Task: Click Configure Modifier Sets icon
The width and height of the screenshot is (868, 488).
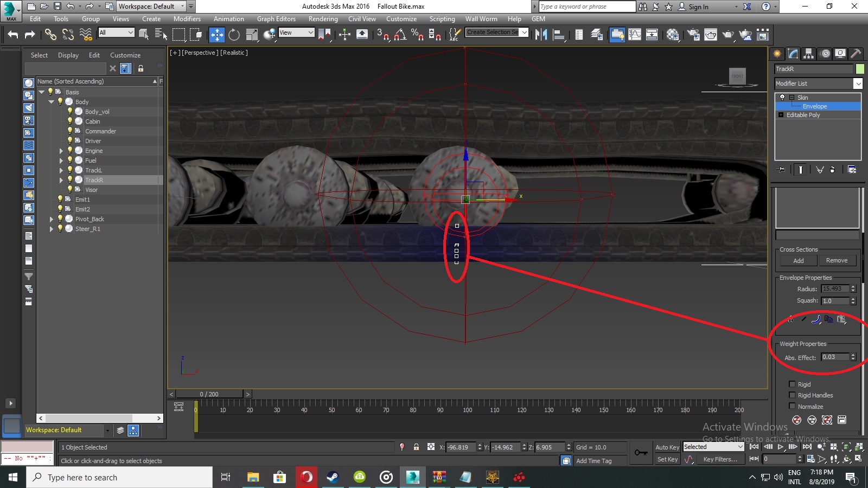Action: (852, 170)
